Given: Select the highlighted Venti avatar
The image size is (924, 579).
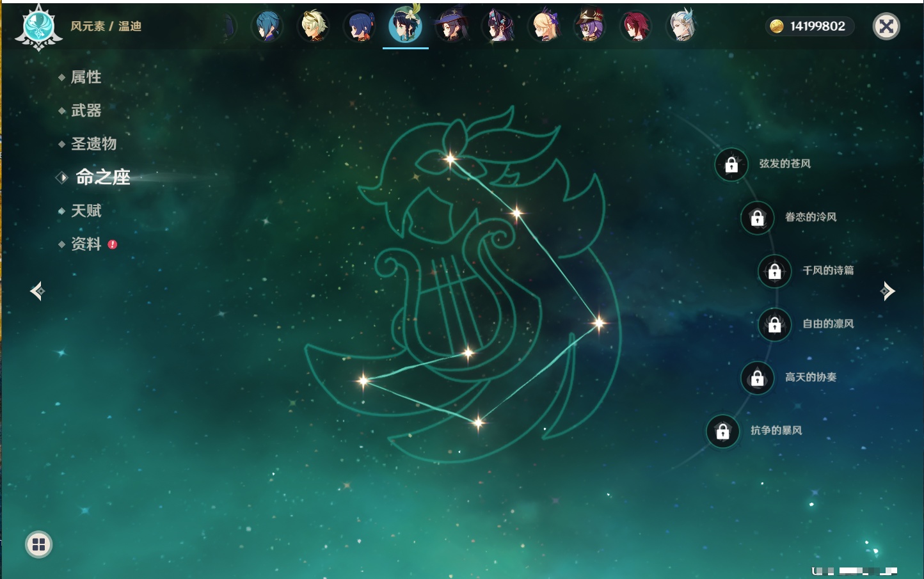Looking at the screenshot, I should point(406,24).
